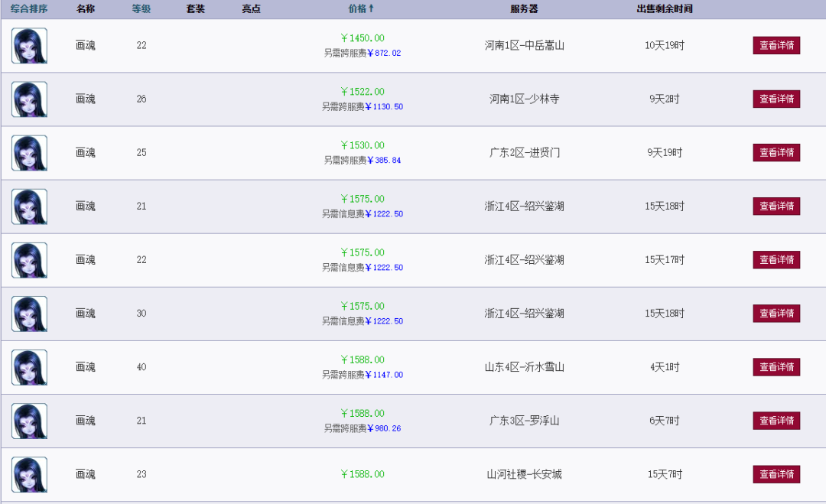View details of 进贤门 listing
The width and height of the screenshot is (826, 504).
click(776, 153)
